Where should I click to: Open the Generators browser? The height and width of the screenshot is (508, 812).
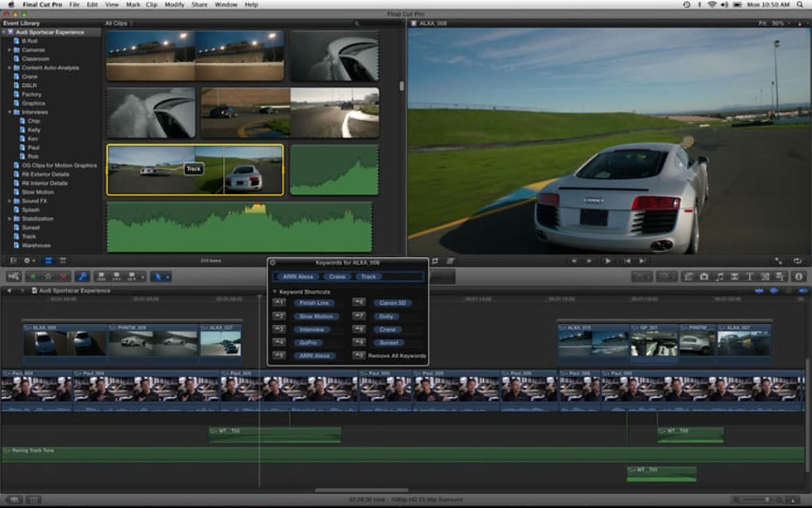[764, 277]
